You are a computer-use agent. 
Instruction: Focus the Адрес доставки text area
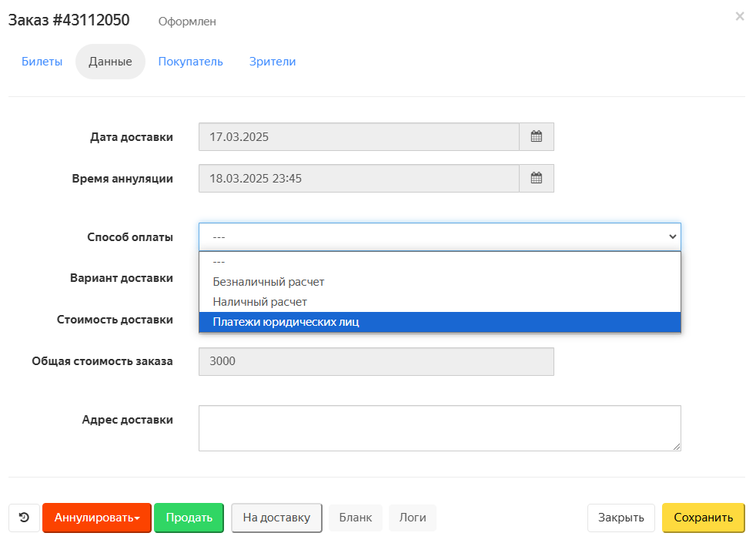click(440, 428)
